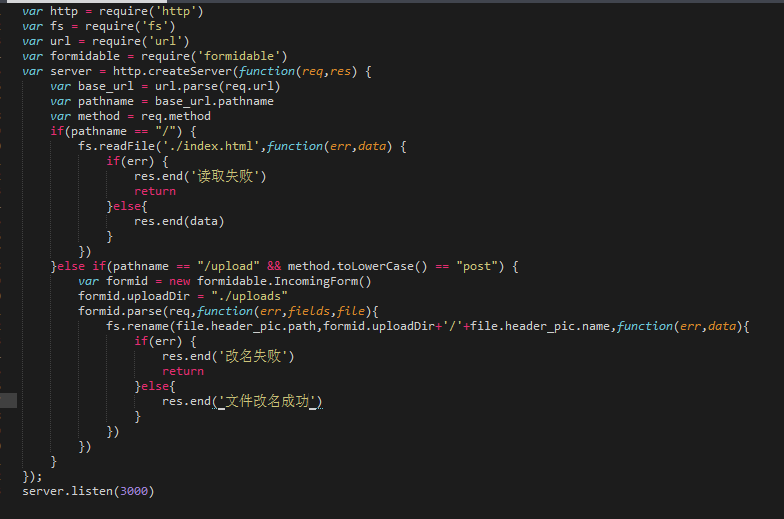
Task: Click the return keyword below '改名失败'
Action: coord(183,371)
